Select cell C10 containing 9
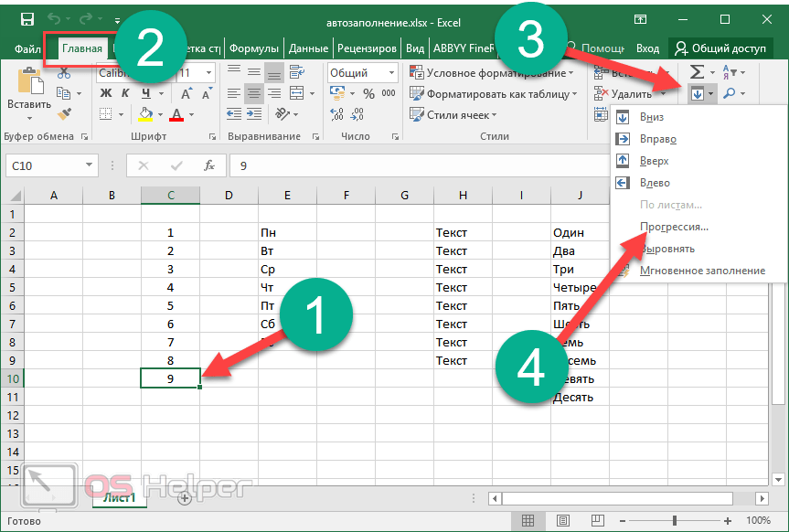Image resolution: width=789 pixels, height=532 pixels. pyautogui.click(x=170, y=378)
